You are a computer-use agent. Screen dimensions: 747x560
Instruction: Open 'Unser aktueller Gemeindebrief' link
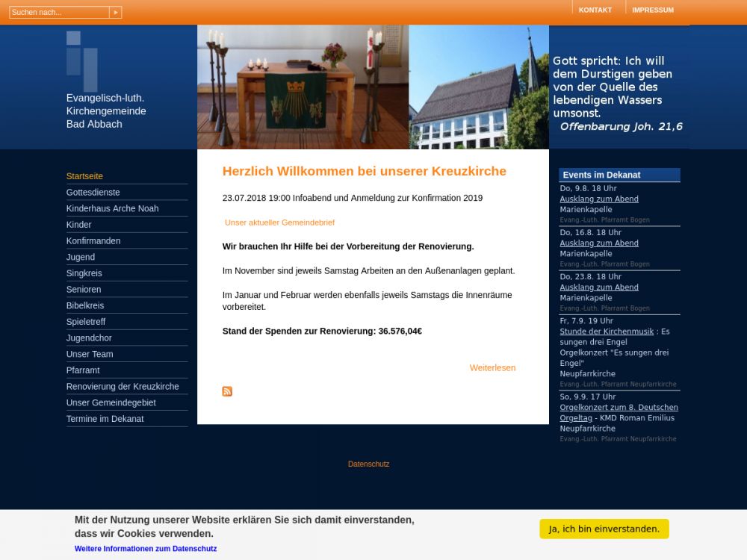[x=279, y=223]
